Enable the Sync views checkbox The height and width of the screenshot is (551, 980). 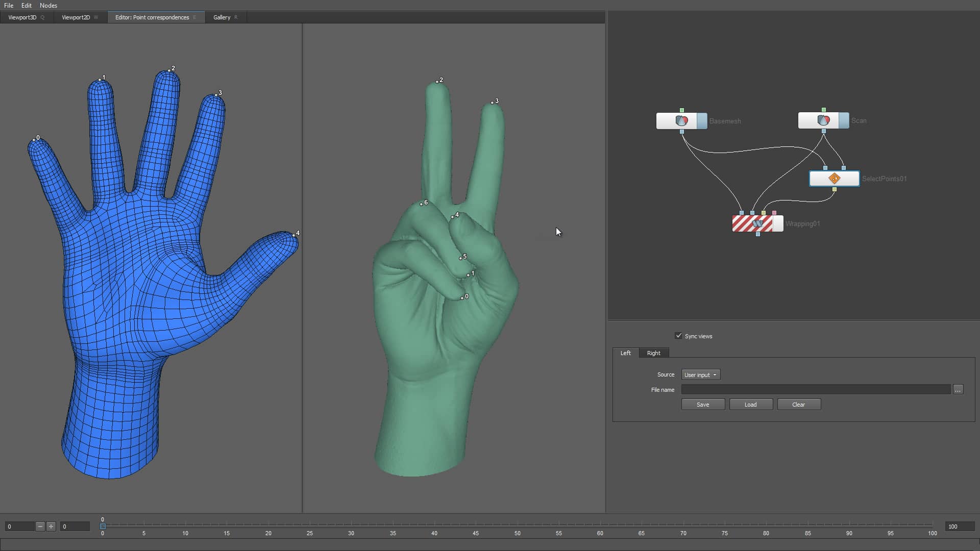click(x=679, y=336)
